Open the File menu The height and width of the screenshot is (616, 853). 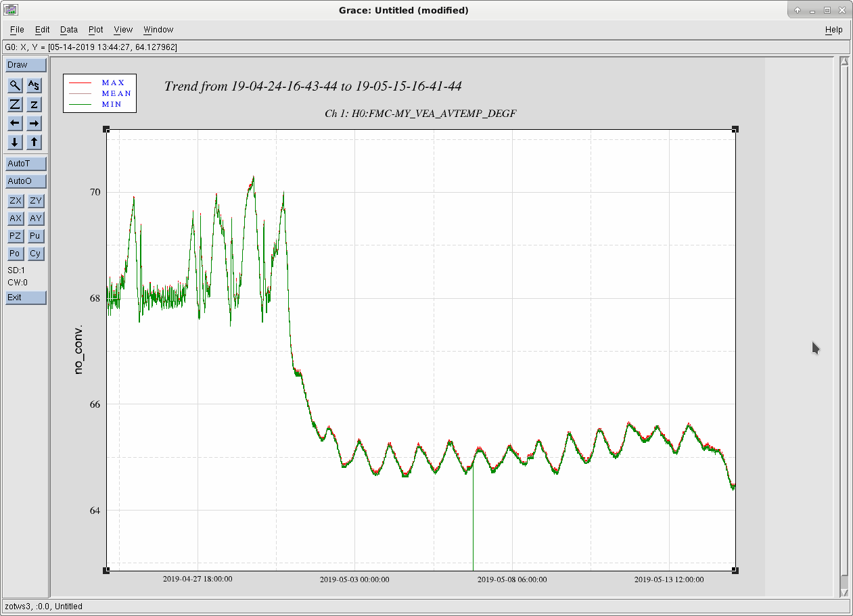(x=17, y=30)
